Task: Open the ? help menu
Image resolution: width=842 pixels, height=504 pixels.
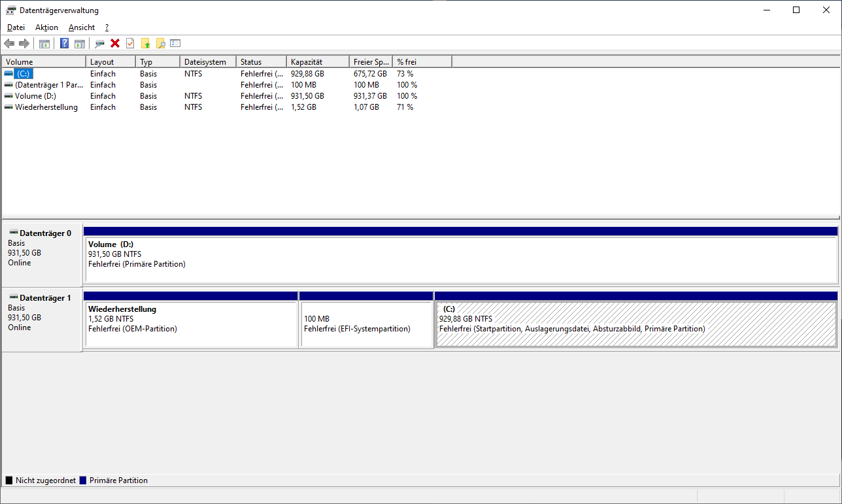Action: click(x=107, y=27)
